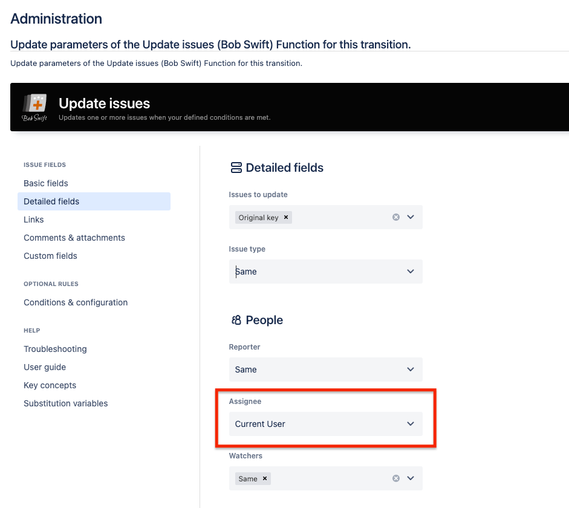This screenshot has width=569, height=508.
Task: Open the Links section
Action: (x=33, y=220)
